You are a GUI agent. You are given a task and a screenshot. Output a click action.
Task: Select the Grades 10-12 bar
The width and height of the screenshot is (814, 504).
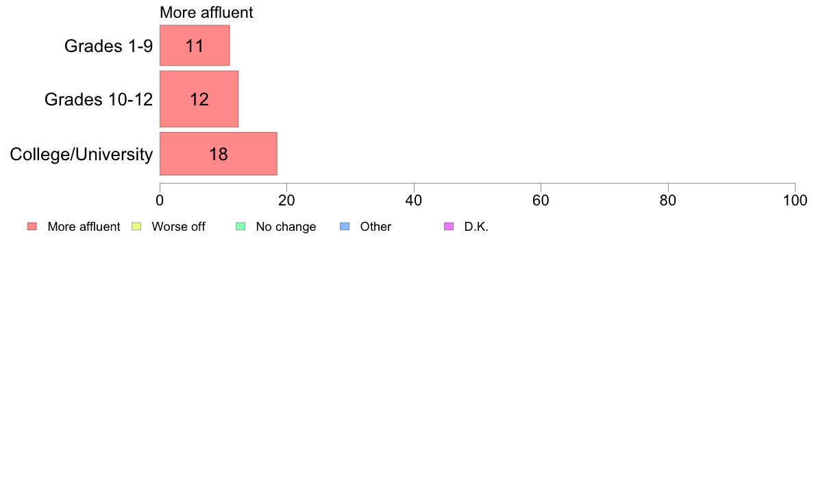click(199, 99)
